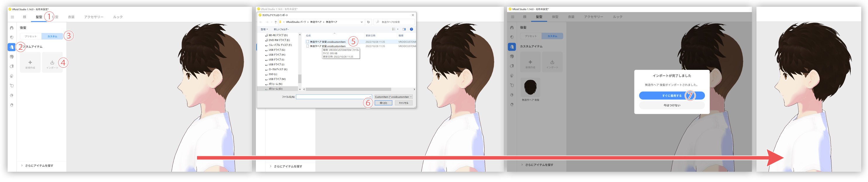Open the アクセサリー tab in the leftmost window
The image size is (868, 182).
(94, 17)
